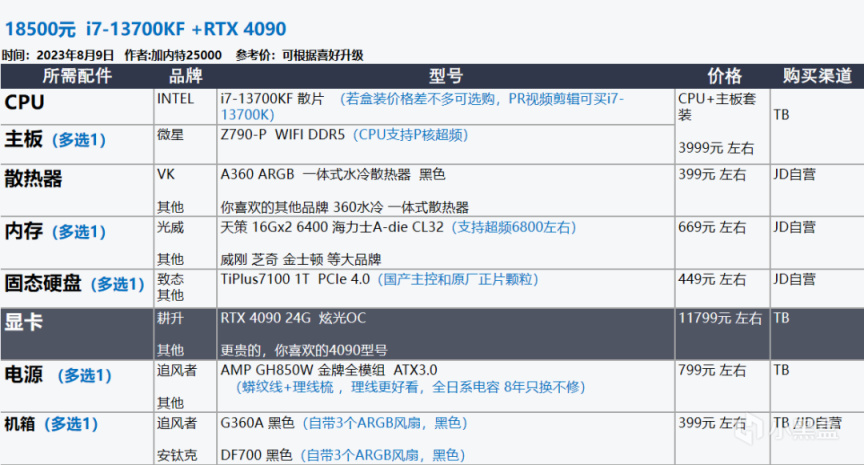Click the 'VK' brand cell
The width and height of the screenshot is (864, 465).
(166, 175)
